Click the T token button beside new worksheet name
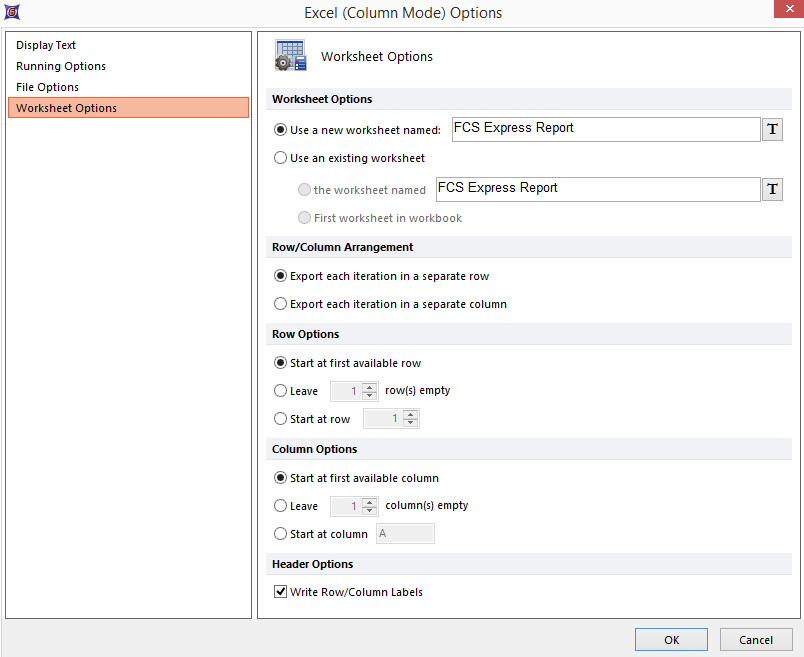 pyautogui.click(x=772, y=130)
